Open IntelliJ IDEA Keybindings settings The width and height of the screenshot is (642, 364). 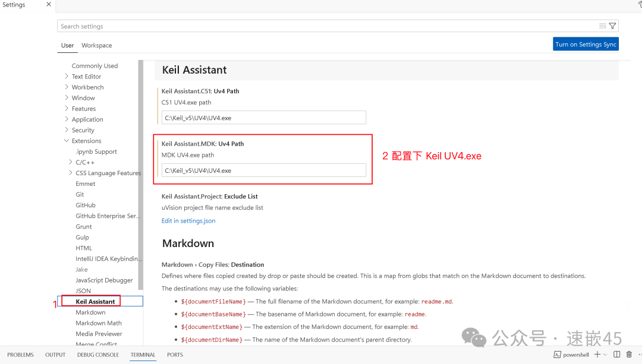[109, 259]
